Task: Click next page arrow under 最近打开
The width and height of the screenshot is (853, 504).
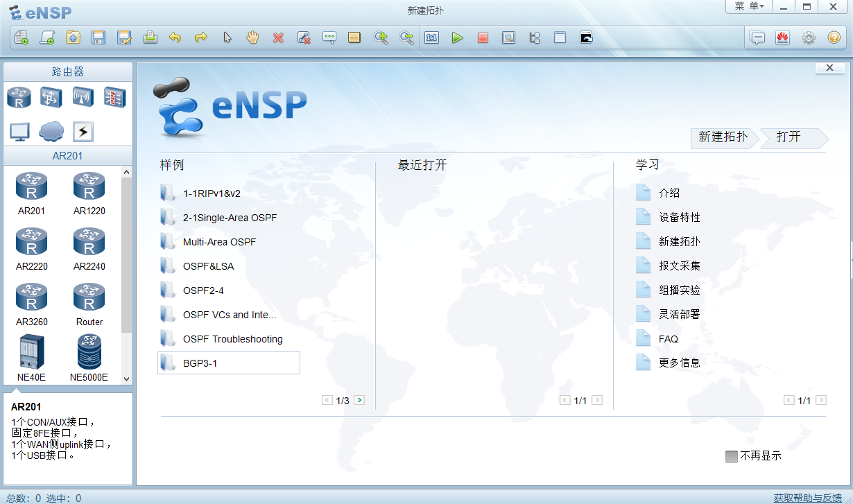Action: (x=597, y=400)
